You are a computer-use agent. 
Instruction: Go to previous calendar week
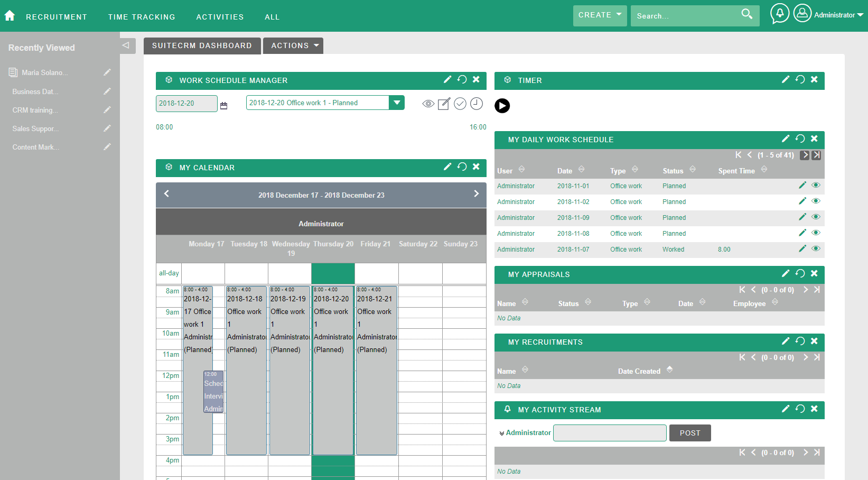(166, 194)
